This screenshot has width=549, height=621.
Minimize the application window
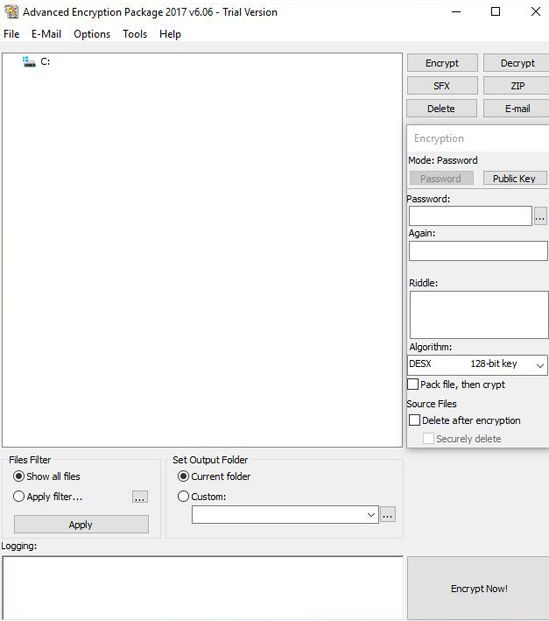coord(456,12)
